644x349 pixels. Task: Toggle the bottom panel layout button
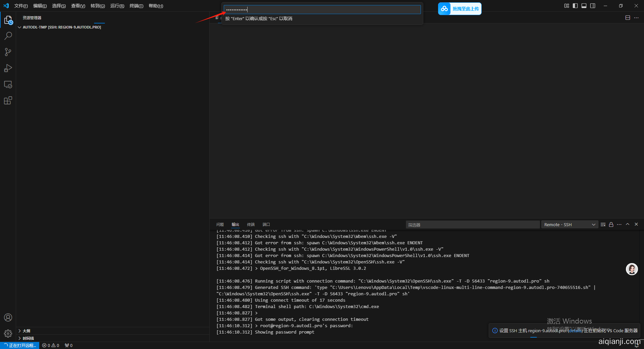point(584,6)
